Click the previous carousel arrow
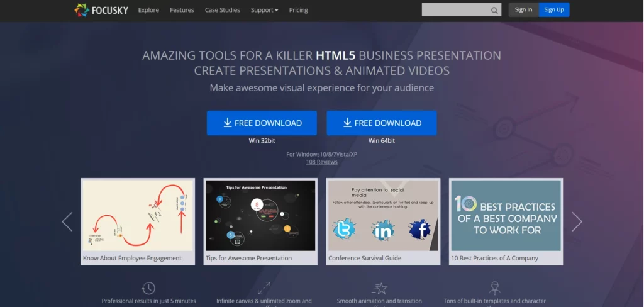Viewport: 644px width, 307px height. 67,221
